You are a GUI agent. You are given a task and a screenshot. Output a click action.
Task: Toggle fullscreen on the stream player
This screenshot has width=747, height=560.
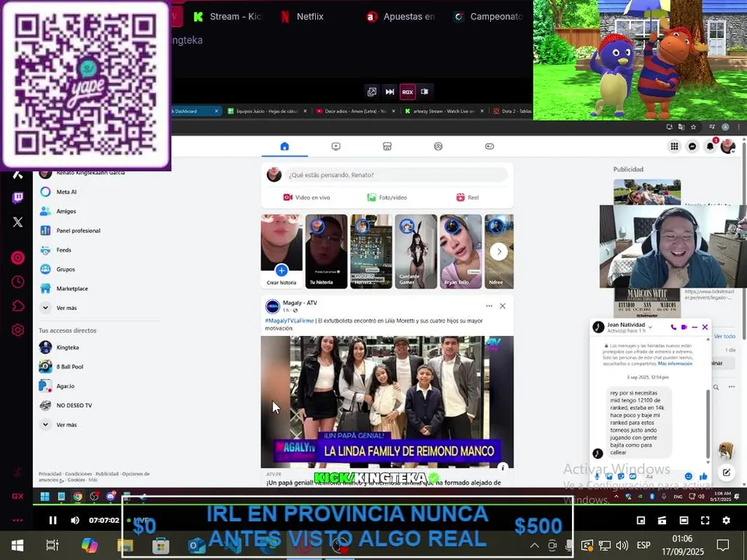click(705, 520)
